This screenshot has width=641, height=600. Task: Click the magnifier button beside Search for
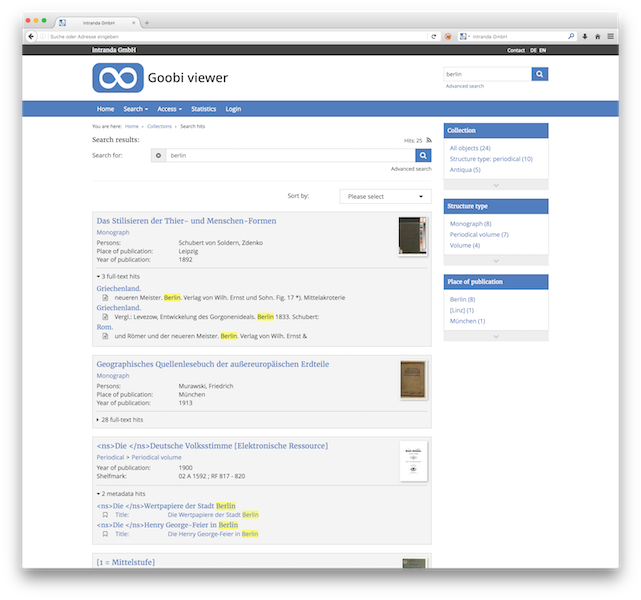pyautogui.click(x=423, y=155)
